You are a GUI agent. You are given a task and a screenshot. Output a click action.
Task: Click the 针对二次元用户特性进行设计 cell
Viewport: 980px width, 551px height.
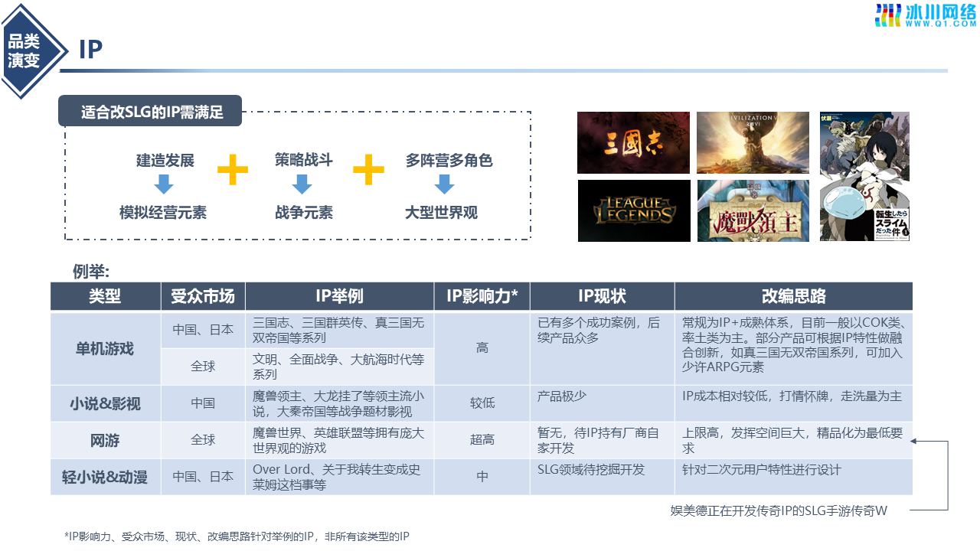click(x=794, y=477)
